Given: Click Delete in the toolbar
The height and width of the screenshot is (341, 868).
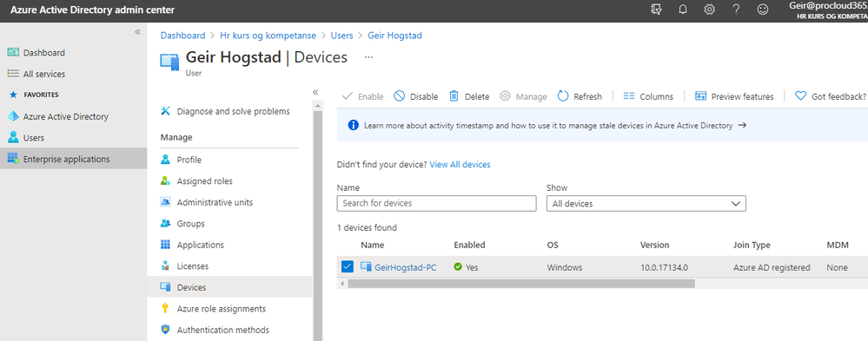Looking at the screenshot, I should point(469,96).
